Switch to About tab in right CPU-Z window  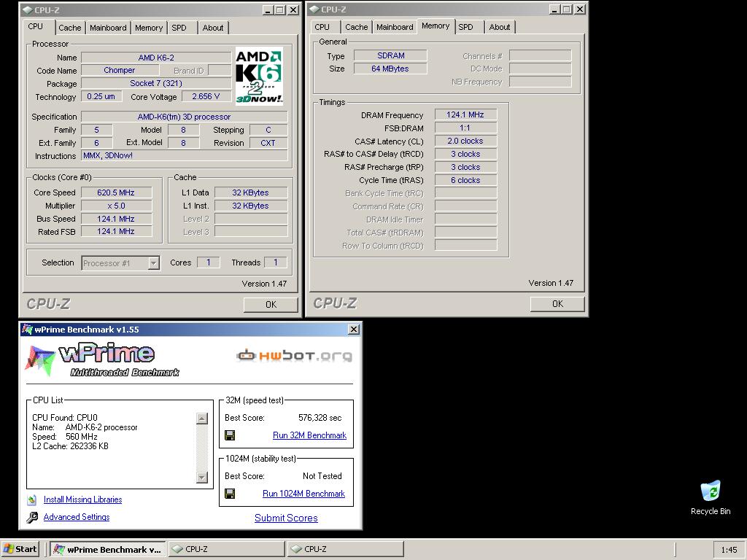[x=499, y=27]
